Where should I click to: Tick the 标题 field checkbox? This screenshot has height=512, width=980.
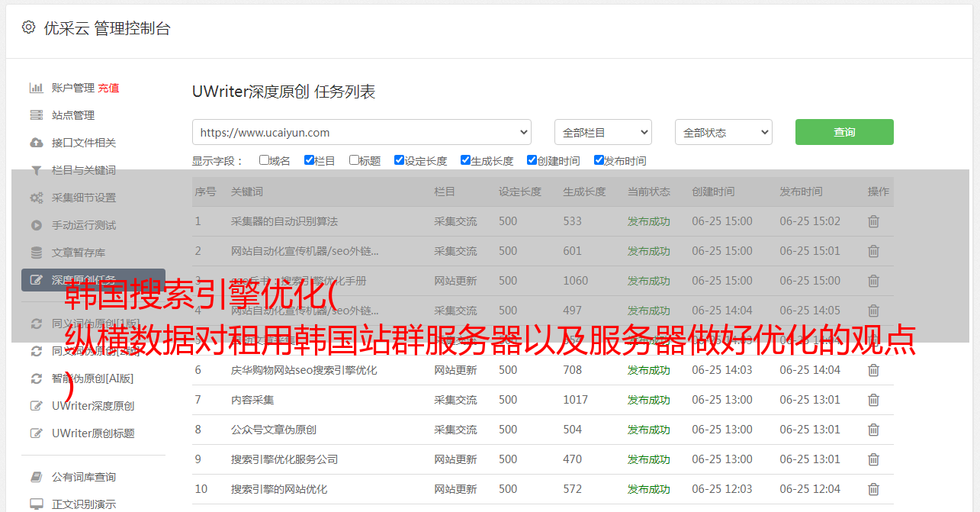[354, 160]
